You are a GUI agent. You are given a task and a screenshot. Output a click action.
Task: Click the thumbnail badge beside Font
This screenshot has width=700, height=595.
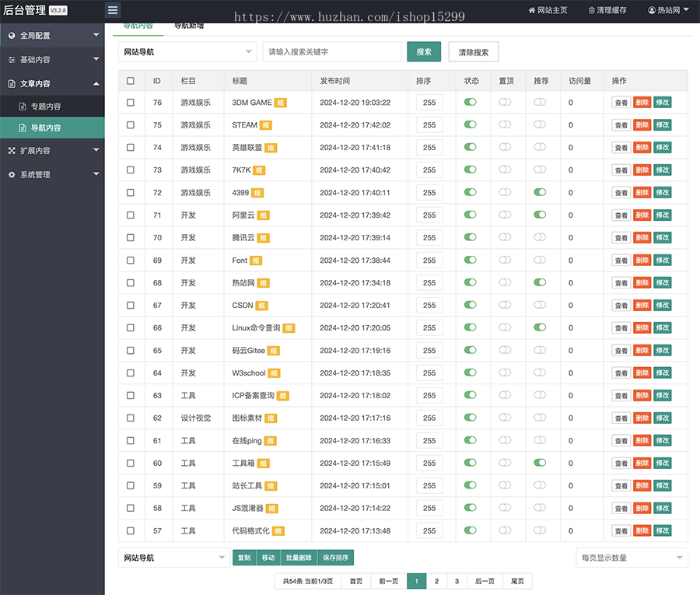256,261
